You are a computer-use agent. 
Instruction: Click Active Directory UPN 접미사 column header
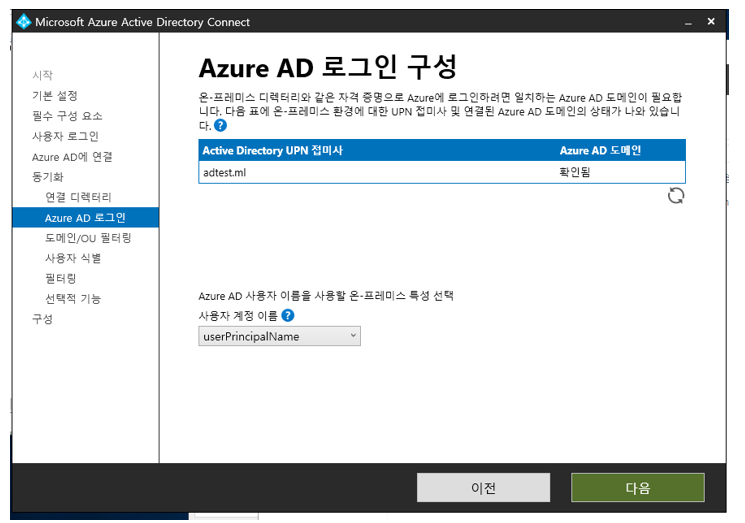pyautogui.click(x=272, y=151)
